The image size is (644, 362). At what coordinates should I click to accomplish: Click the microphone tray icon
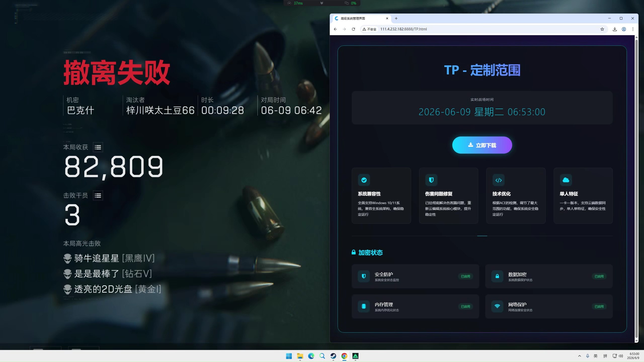pyautogui.click(x=587, y=356)
